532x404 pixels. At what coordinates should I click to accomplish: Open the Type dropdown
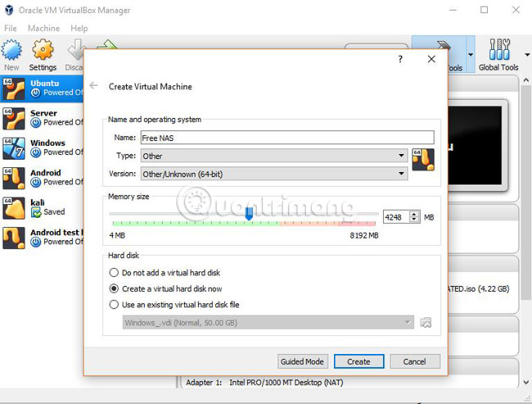pos(274,156)
